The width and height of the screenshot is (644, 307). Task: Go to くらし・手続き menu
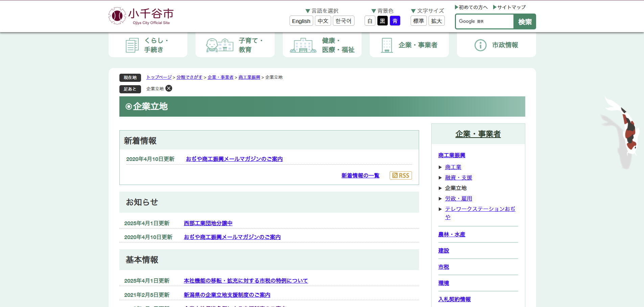(148, 45)
